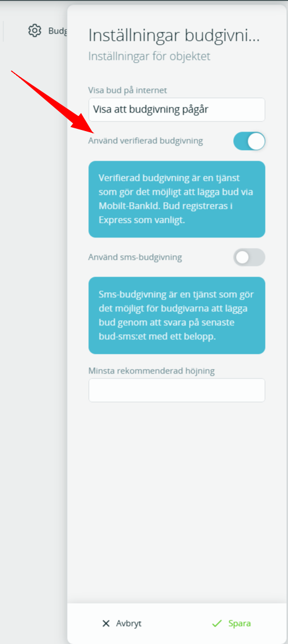Image resolution: width=288 pixels, height=644 pixels.
Task: Cancel with the Avbryt button
Action: pyautogui.click(x=122, y=623)
